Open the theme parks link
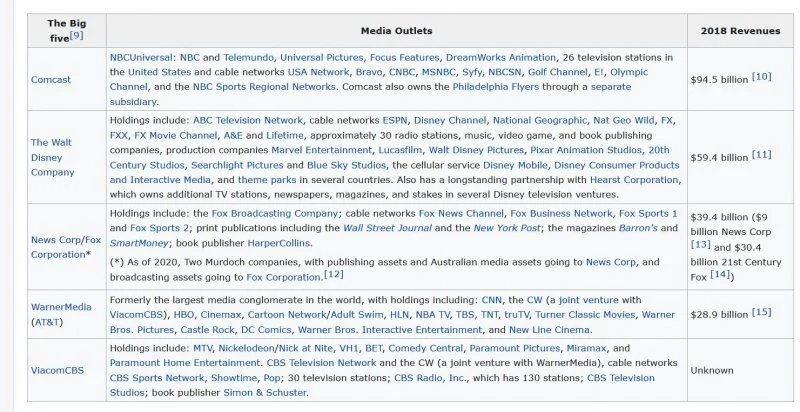800x412 pixels. tap(266, 180)
